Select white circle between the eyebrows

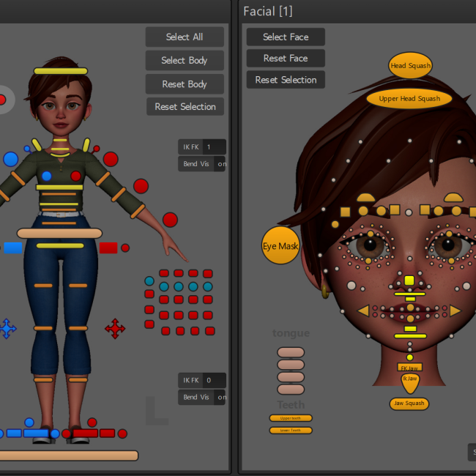(409, 212)
